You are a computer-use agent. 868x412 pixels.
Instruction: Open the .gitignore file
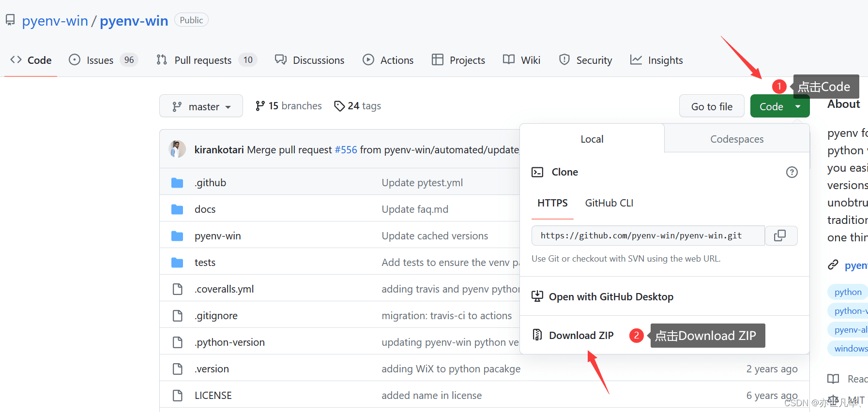(216, 316)
